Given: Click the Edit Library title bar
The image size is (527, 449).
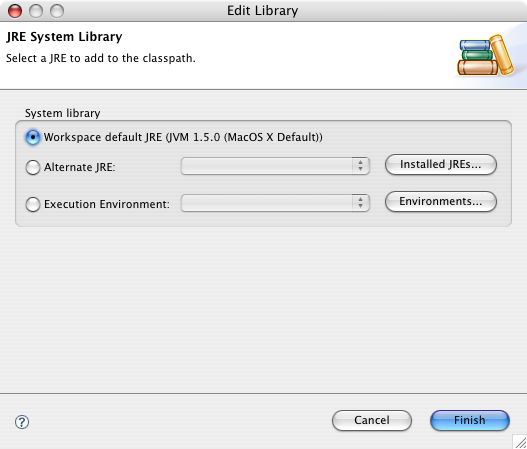Looking at the screenshot, I should click(x=262, y=11).
